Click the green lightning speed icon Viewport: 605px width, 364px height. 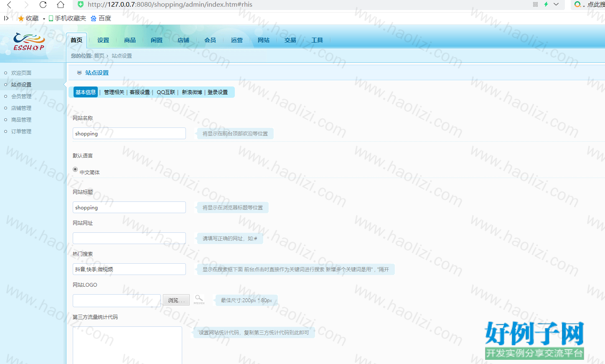point(546,4)
